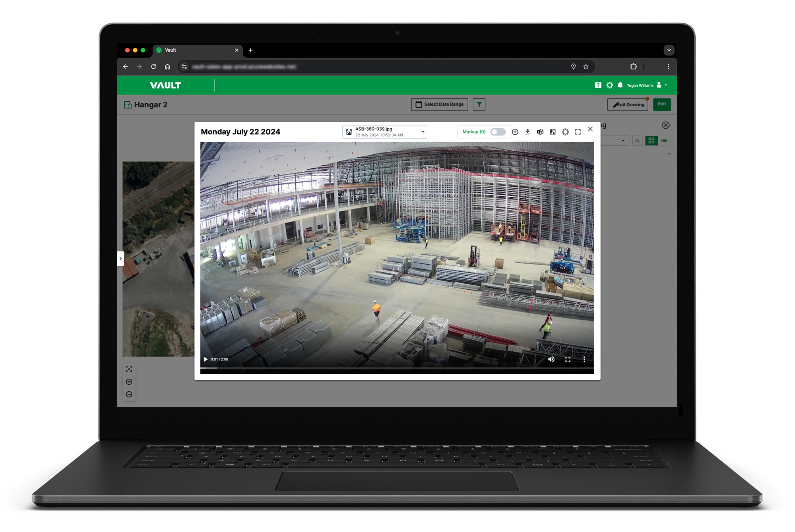The image size is (795, 532).
Task: Zoom out on the drawing
Action: (x=129, y=395)
